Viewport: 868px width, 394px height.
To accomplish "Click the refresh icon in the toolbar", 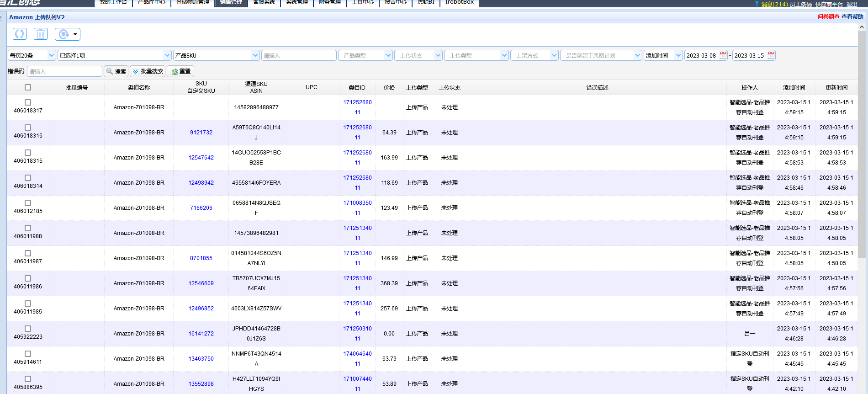I will click(19, 34).
